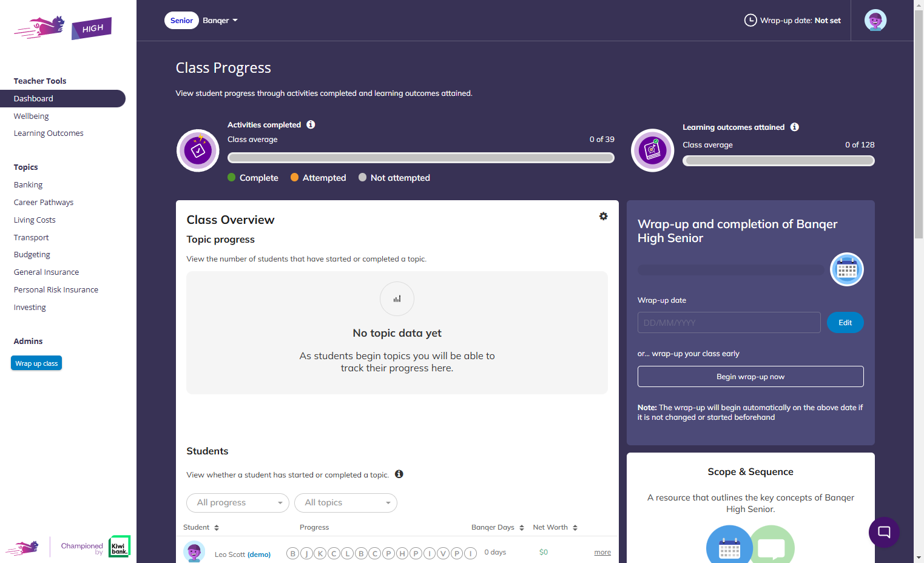Open the Personal Risk Insurance topic
Screen dimensions: 924x563
point(56,289)
